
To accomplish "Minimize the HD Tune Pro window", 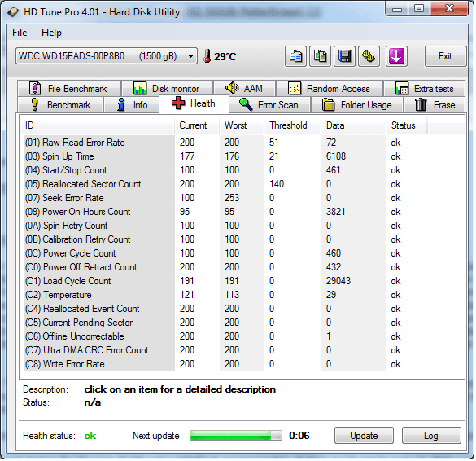I will (x=397, y=9).
